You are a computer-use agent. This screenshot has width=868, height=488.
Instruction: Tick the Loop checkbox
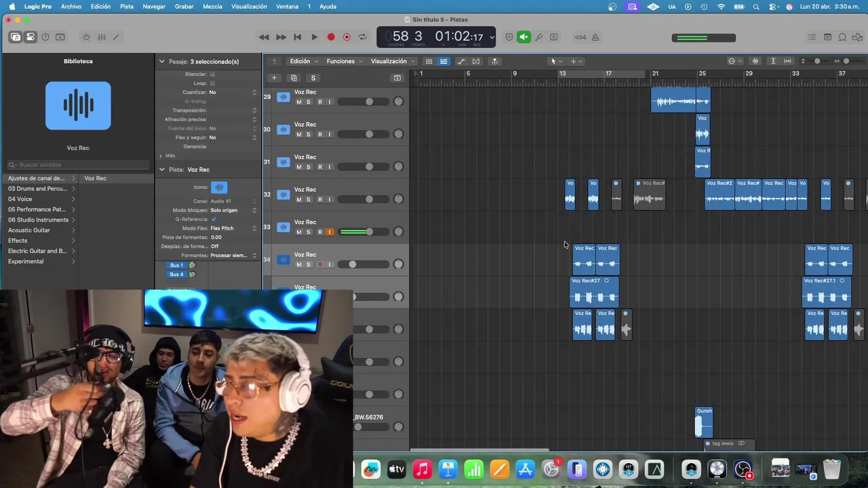click(x=212, y=83)
